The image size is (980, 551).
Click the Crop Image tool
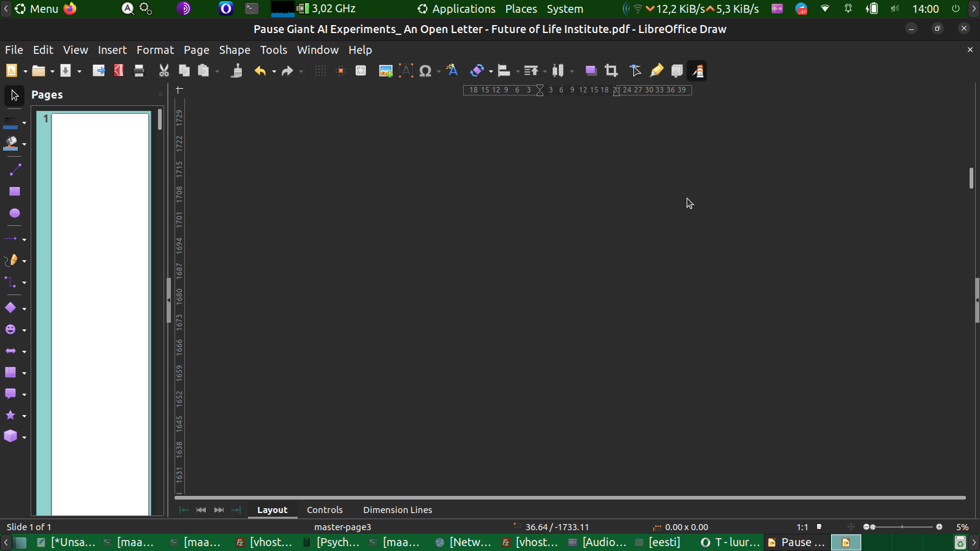click(611, 71)
